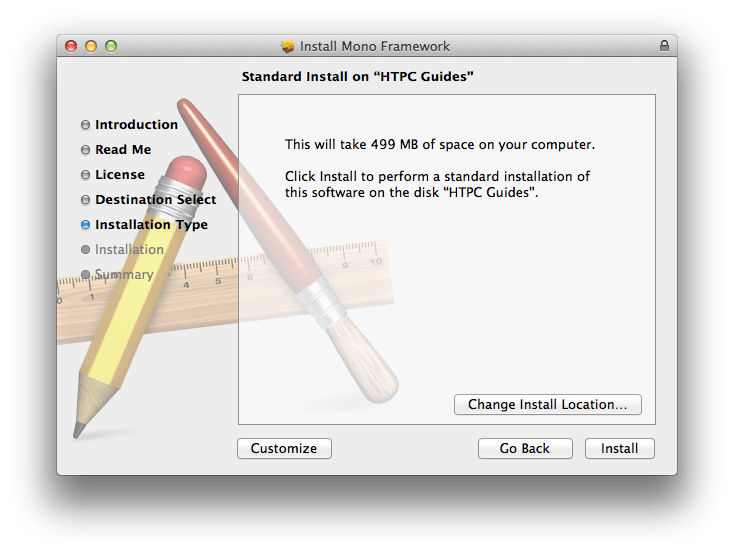Minimize the window using the yellow button
This screenshot has height=554, width=734.
click(x=91, y=46)
